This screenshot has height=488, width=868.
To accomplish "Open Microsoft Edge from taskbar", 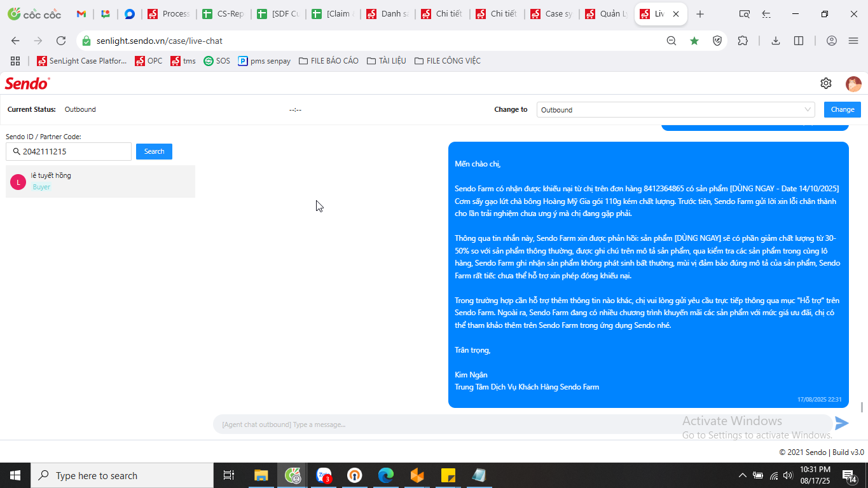I will pyautogui.click(x=386, y=475).
